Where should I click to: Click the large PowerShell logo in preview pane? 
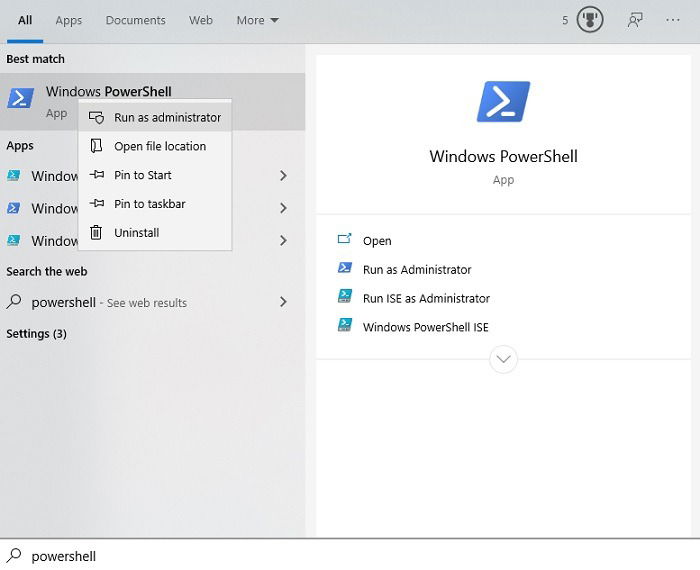point(503,101)
